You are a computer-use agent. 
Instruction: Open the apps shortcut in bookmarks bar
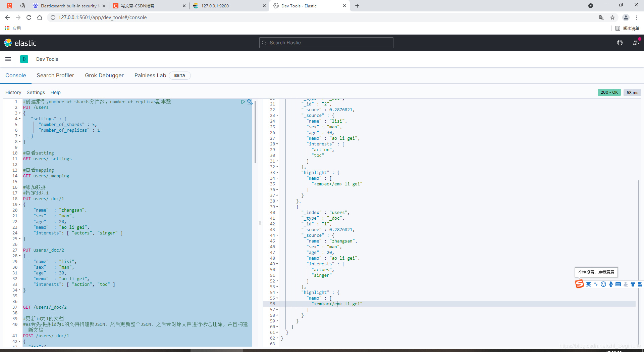pos(13,28)
